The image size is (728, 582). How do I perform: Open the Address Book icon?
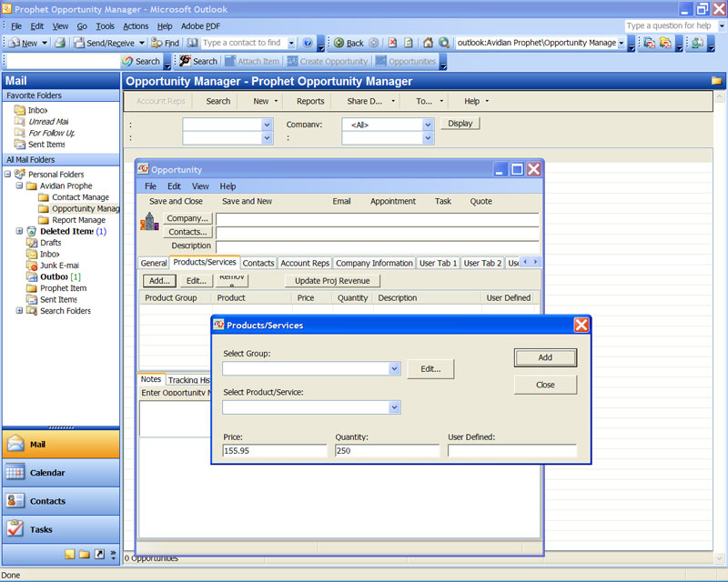click(193, 43)
